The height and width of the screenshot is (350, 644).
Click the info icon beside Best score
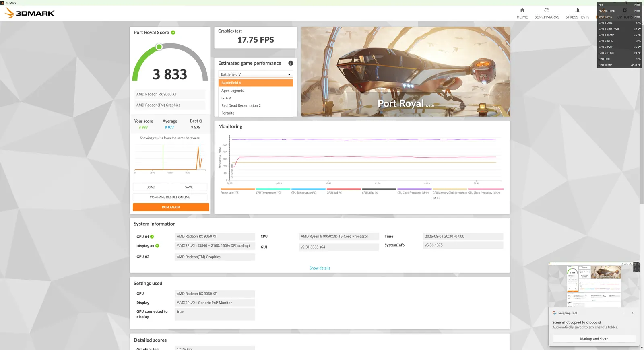pos(201,121)
